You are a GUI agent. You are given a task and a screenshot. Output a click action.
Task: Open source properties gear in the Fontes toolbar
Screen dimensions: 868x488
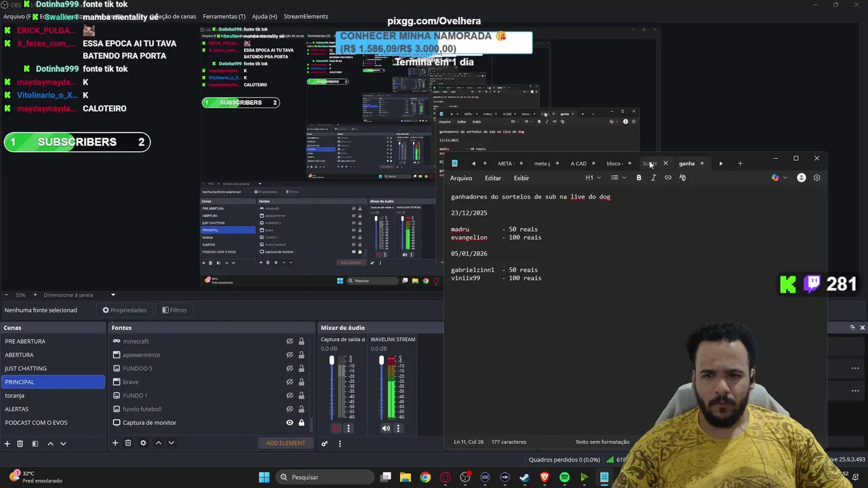click(143, 443)
